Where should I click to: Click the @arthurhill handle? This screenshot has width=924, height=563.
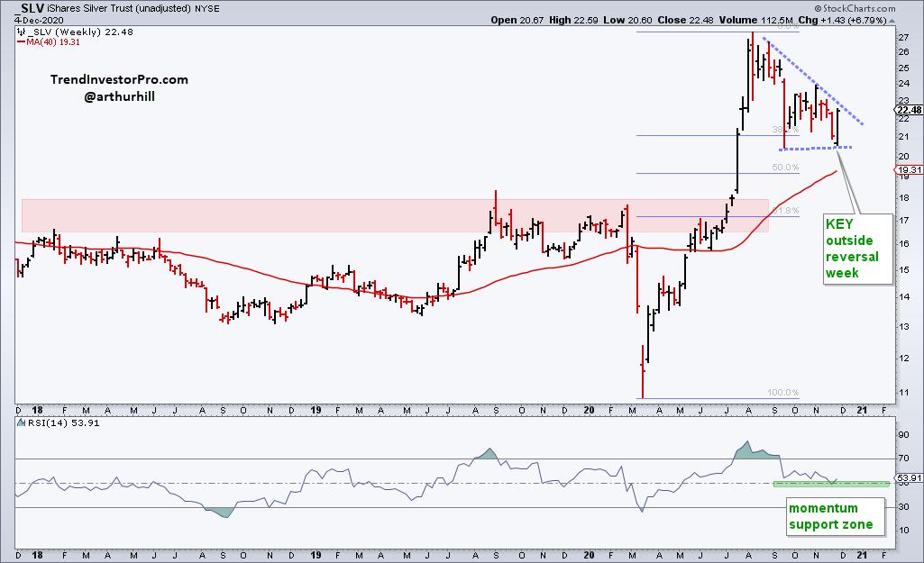point(118,96)
